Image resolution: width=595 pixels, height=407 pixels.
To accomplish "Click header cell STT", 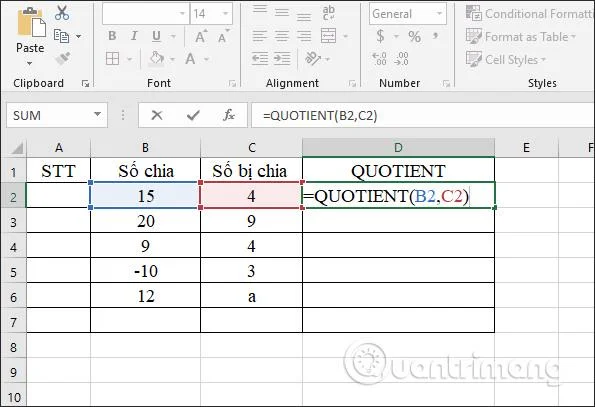I will click(x=58, y=171).
